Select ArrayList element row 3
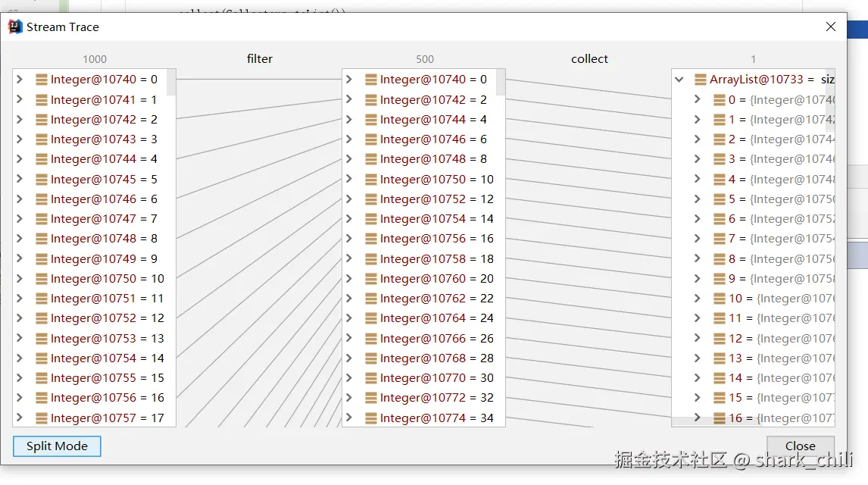The height and width of the screenshot is (485, 868). tap(754, 159)
